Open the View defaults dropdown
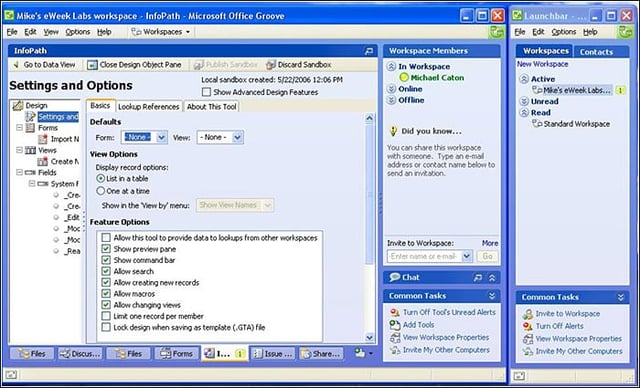Image resolution: width=640 pixels, height=388 pixels. [238, 137]
